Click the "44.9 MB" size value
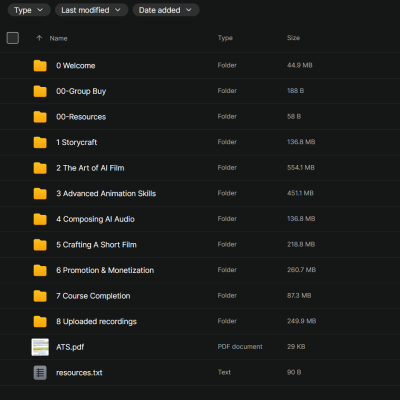 (300, 65)
